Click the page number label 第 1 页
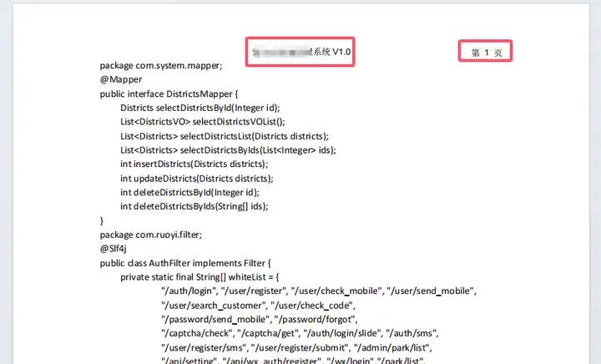The width and height of the screenshot is (601, 364). pos(485,53)
